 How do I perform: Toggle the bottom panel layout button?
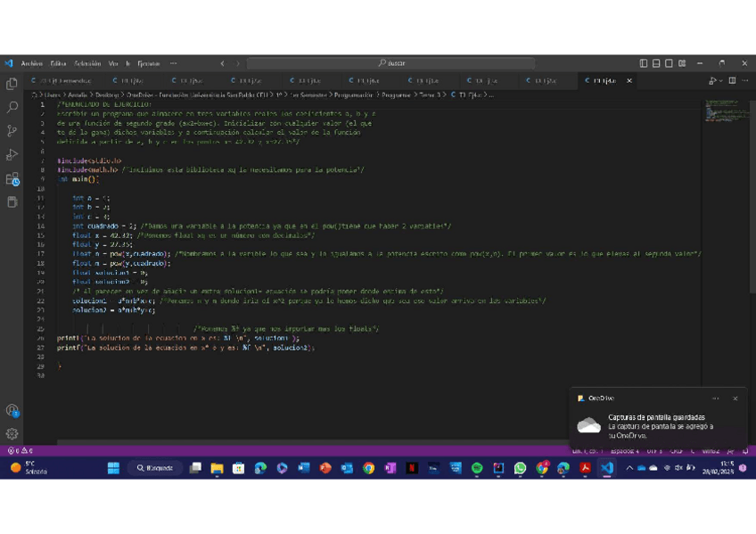click(656, 63)
